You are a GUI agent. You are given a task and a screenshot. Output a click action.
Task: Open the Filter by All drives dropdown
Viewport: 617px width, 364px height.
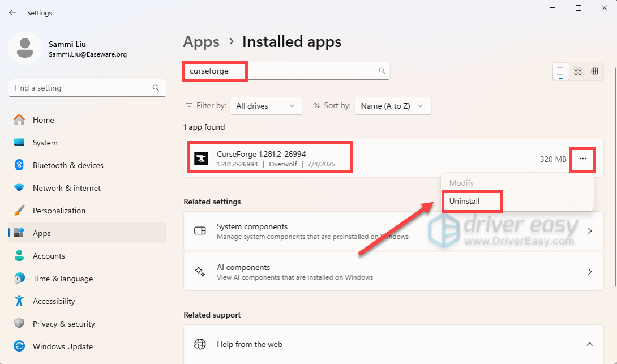coord(266,106)
